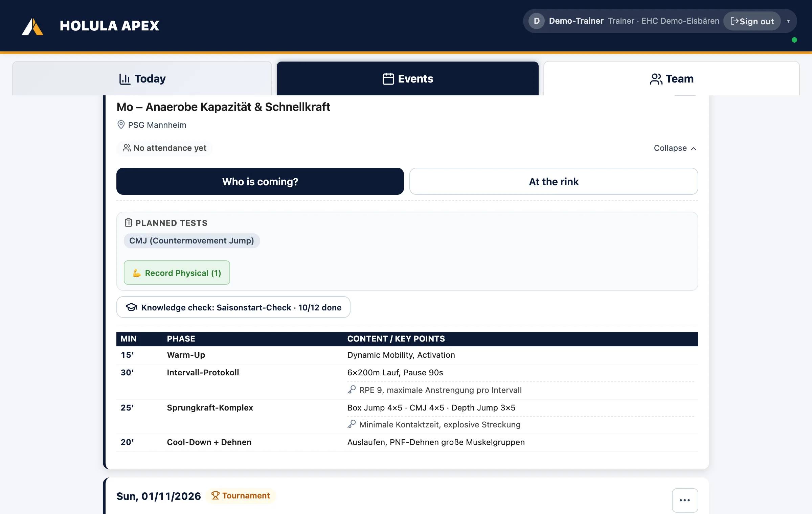Click the Tournament trophy badge
Screen dimensions: 812x514
pos(241,496)
